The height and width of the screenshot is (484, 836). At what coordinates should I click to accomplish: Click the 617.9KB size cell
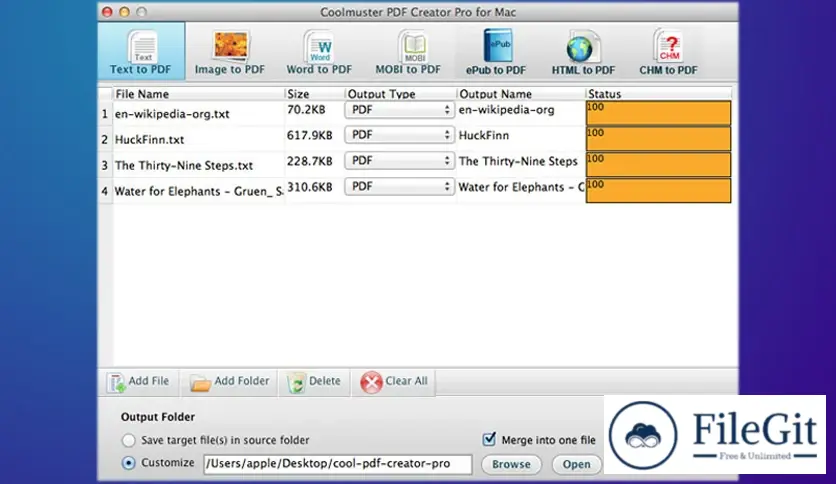310,135
